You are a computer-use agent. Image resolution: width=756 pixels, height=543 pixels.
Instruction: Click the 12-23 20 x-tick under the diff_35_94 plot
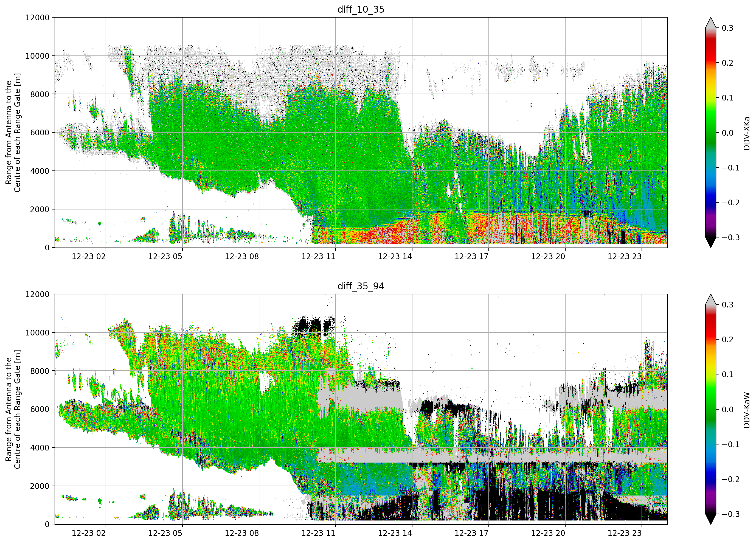(x=548, y=533)
